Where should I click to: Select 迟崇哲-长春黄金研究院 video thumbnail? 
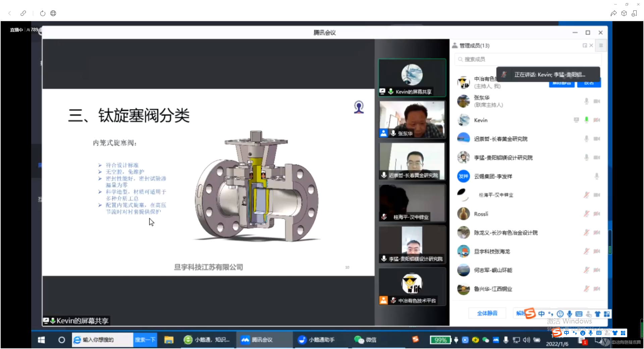click(x=412, y=161)
